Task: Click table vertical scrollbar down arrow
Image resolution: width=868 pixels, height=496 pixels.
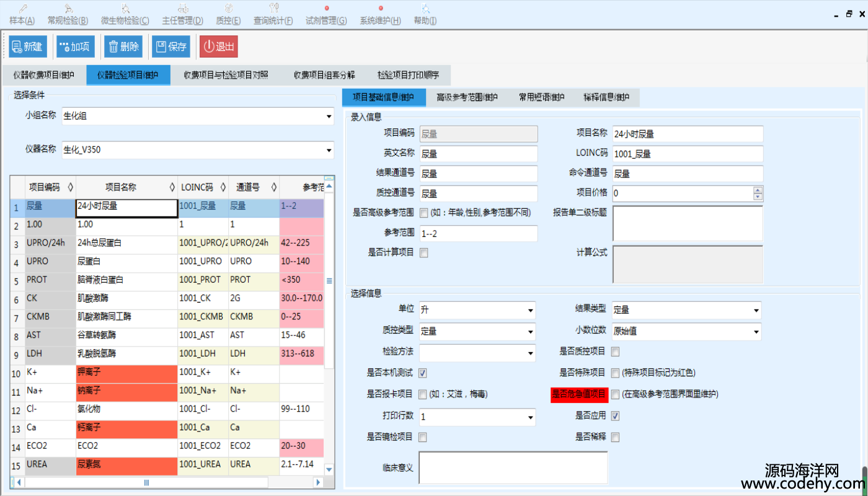Action: coord(329,469)
